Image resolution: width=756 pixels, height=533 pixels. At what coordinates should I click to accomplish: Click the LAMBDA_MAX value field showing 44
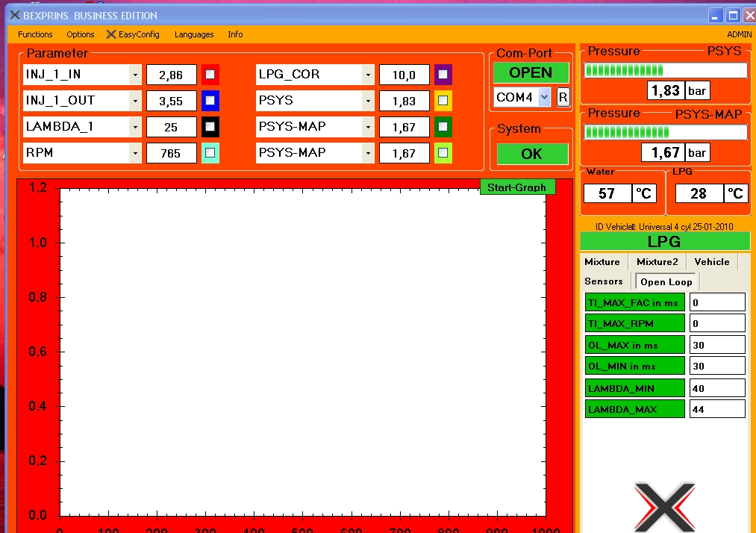click(717, 409)
